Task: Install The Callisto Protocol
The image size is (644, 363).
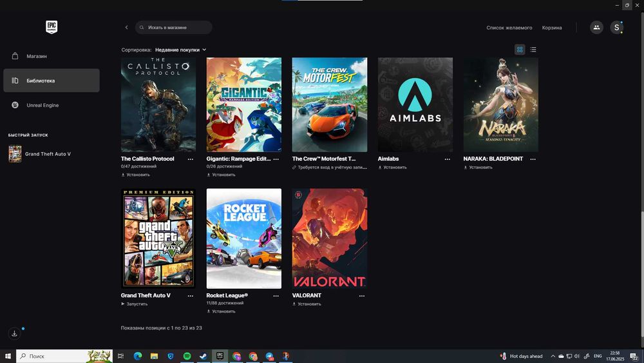Action: coord(135,175)
